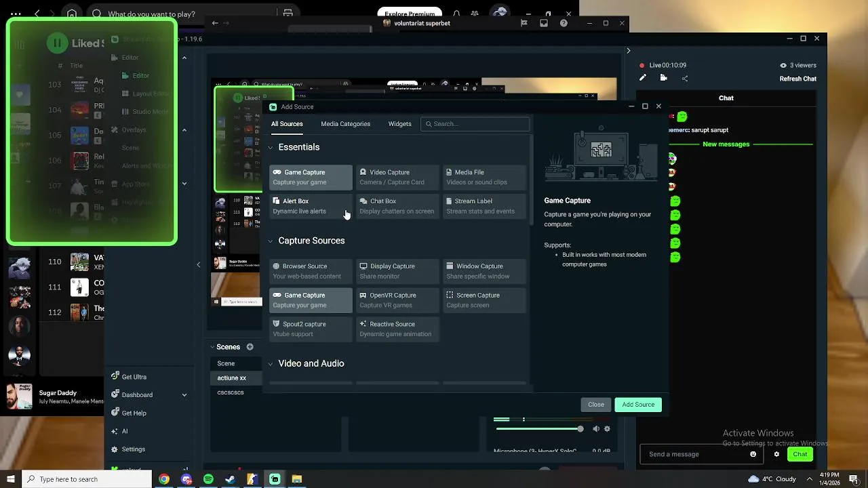Select the Screen Capture source
868x488 pixels.
pos(484,300)
